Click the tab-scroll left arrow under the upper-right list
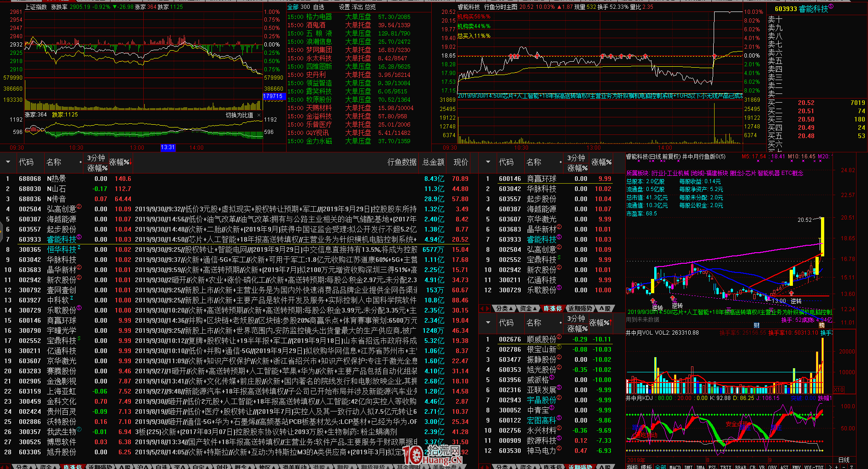This screenshot has height=469, width=868. pos(482,308)
